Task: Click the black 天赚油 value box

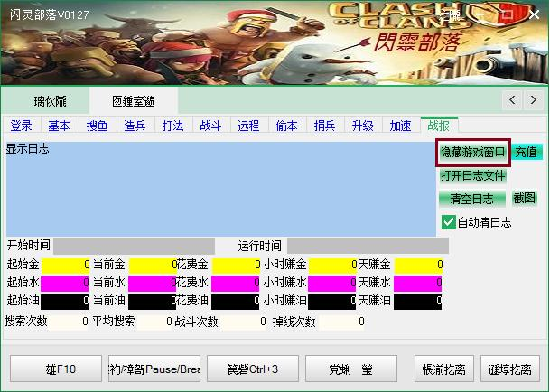Action: (x=418, y=302)
